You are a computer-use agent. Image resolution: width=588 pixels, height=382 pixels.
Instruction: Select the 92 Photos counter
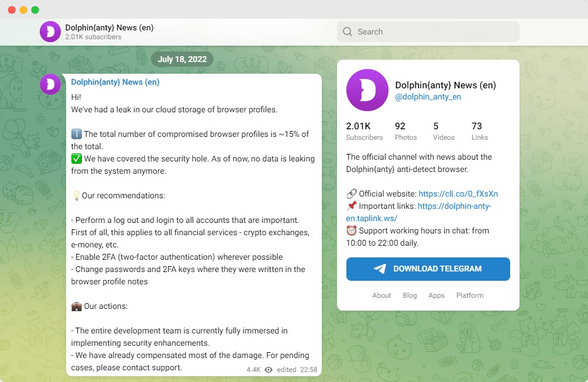pos(406,131)
